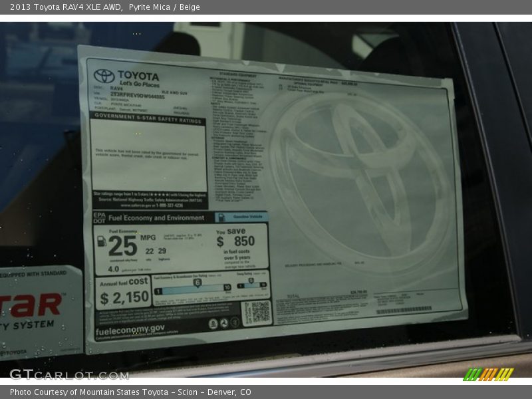Image resolution: width=532 pixels, height=399 pixels.
Task: Click the large '25' combined MPG value
Action: click(123, 246)
